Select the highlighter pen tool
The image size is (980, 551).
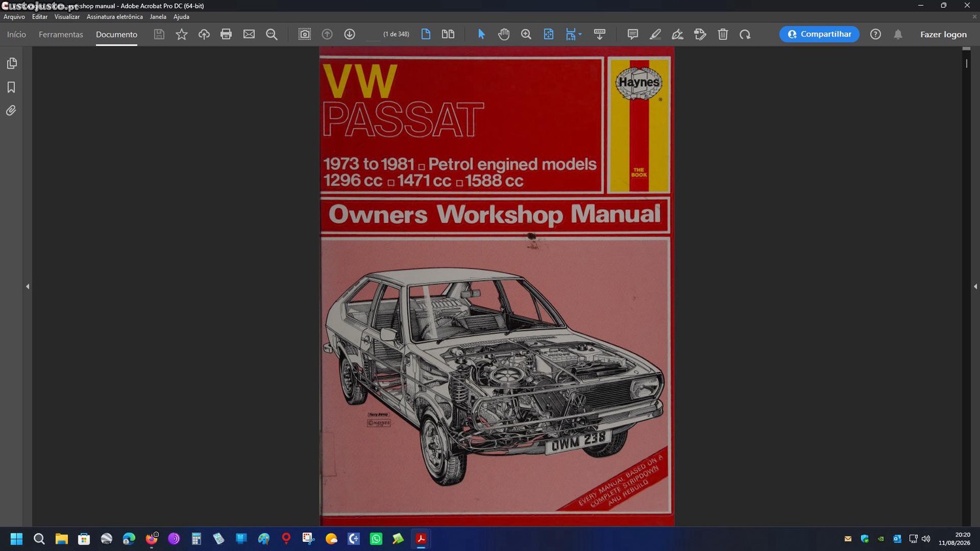(x=655, y=35)
